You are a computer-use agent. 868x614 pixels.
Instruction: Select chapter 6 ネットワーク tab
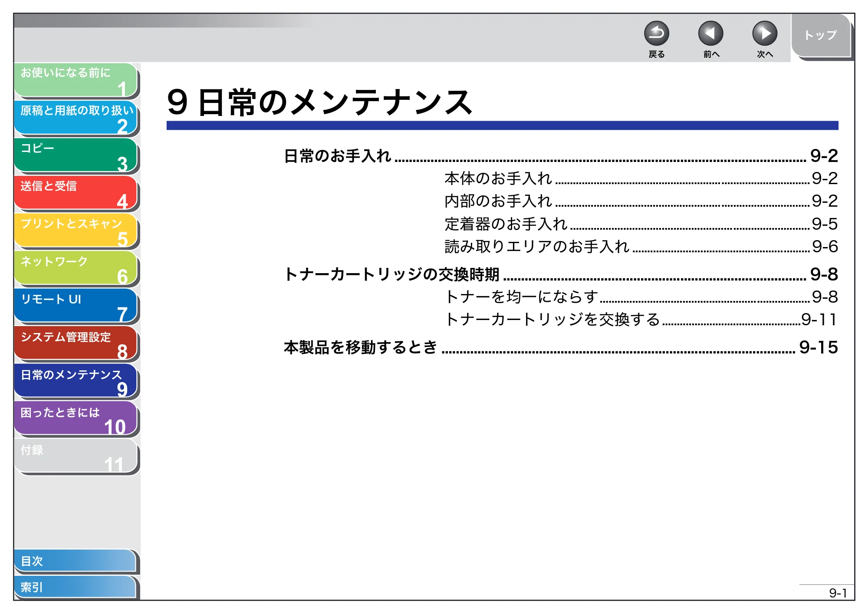76,268
